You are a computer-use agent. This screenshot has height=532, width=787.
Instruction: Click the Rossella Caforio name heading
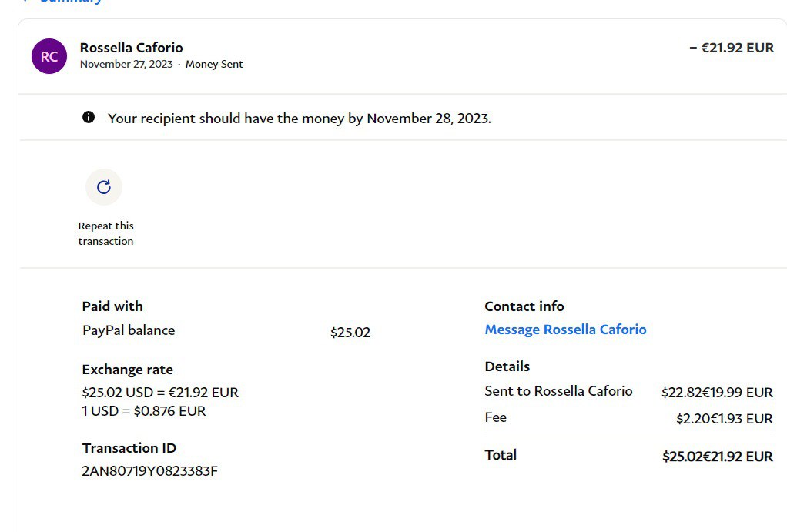pos(132,48)
